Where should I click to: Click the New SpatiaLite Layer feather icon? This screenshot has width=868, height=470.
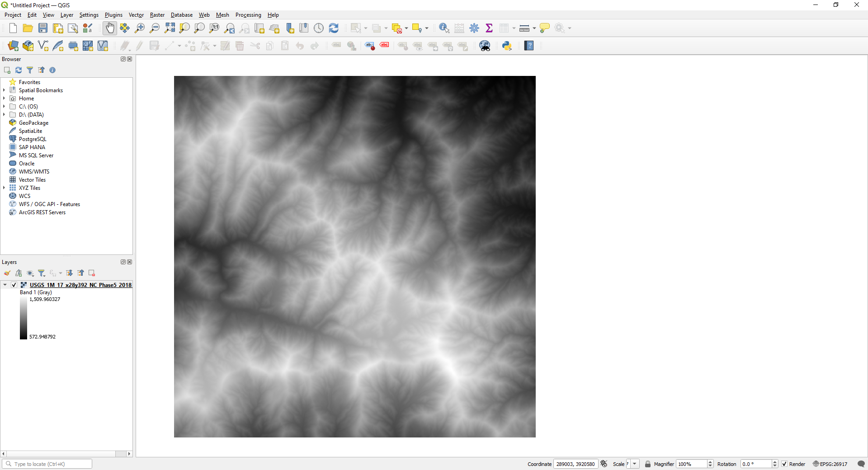coord(58,46)
